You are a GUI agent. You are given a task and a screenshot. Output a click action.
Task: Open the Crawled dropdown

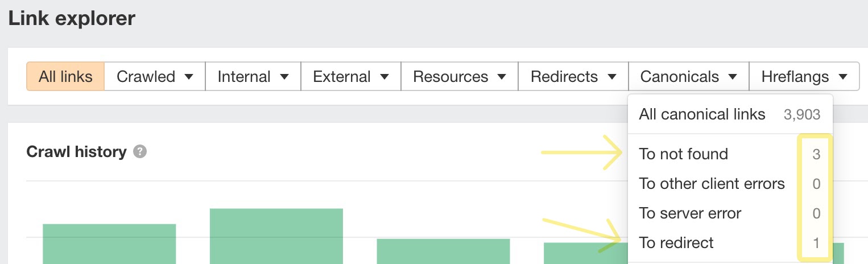155,77
